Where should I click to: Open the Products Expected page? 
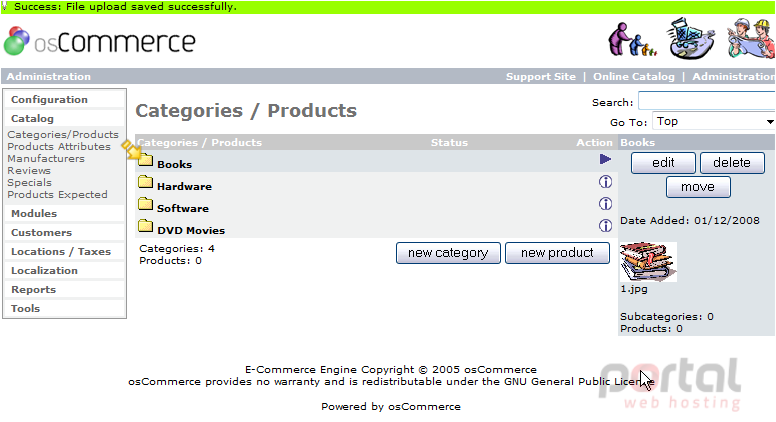(x=57, y=194)
